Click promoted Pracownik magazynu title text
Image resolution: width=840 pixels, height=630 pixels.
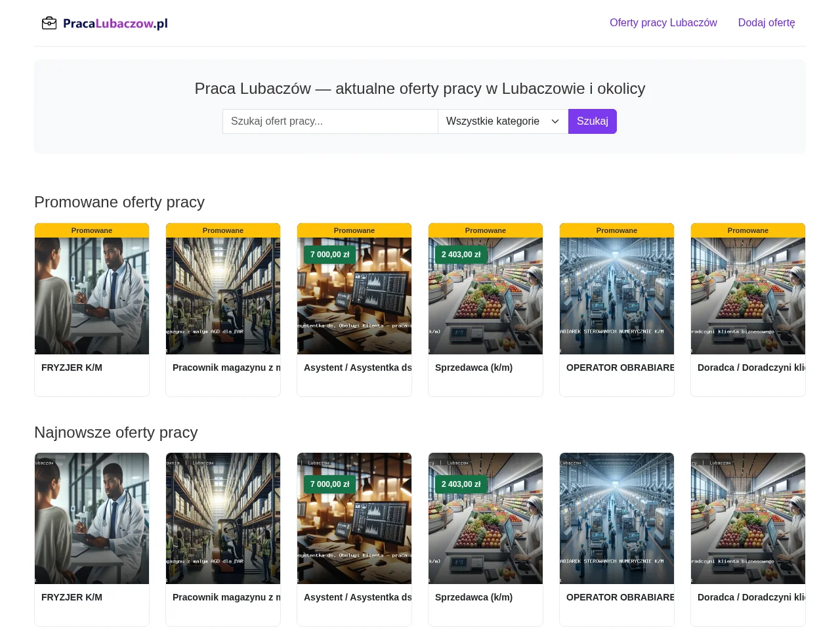(x=226, y=367)
